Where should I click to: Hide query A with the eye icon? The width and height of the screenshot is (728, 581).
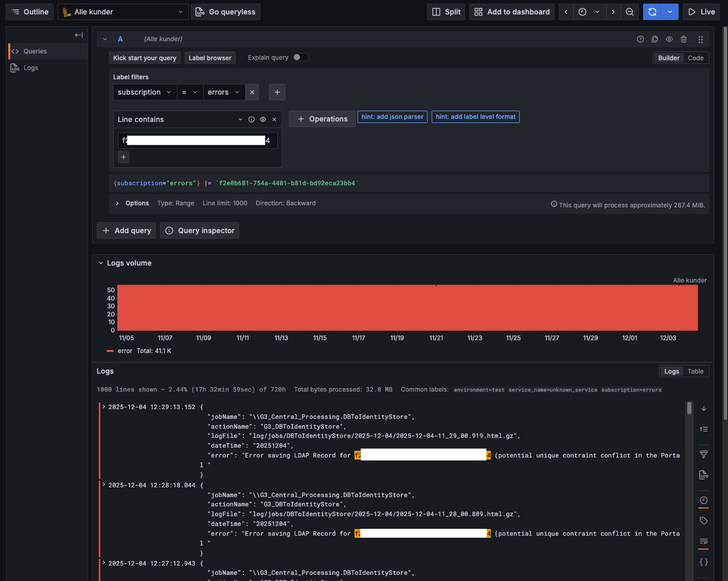pos(669,39)
